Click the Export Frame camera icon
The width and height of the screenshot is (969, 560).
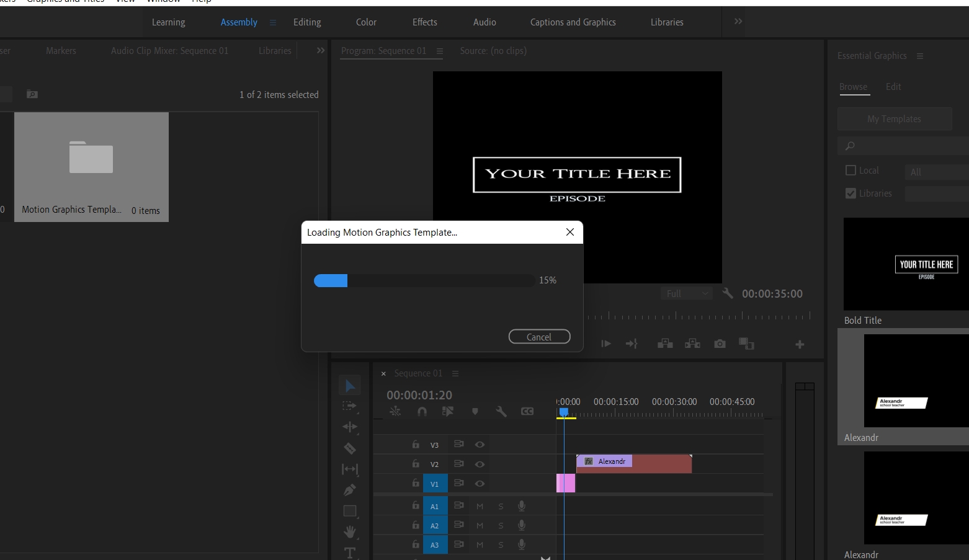tap(720, 344)
